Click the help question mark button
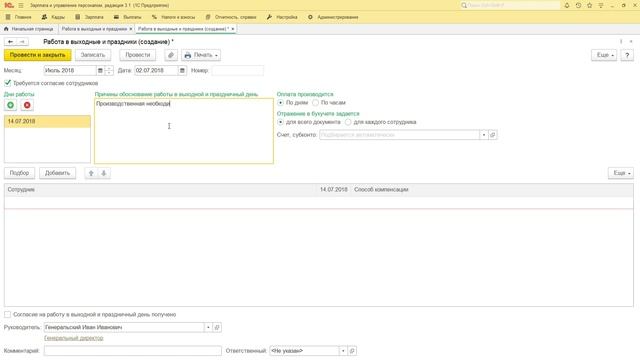 pyautogui.click(x=627, y=55)
